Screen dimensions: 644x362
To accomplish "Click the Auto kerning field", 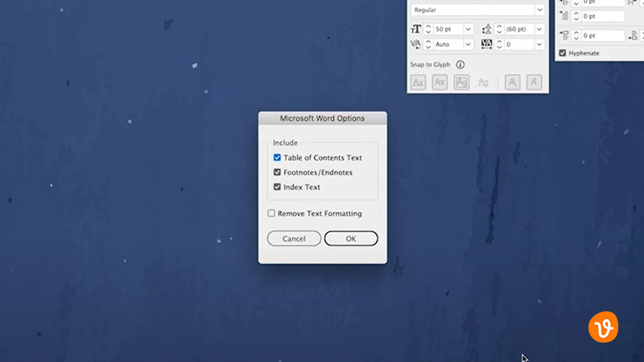I will [448, 44].
